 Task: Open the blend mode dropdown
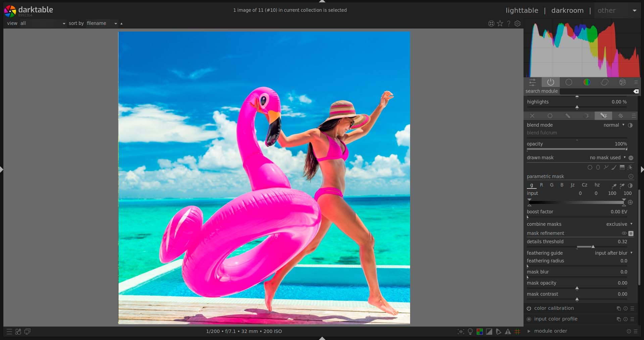pyautogui.click(x=613, y=125)
